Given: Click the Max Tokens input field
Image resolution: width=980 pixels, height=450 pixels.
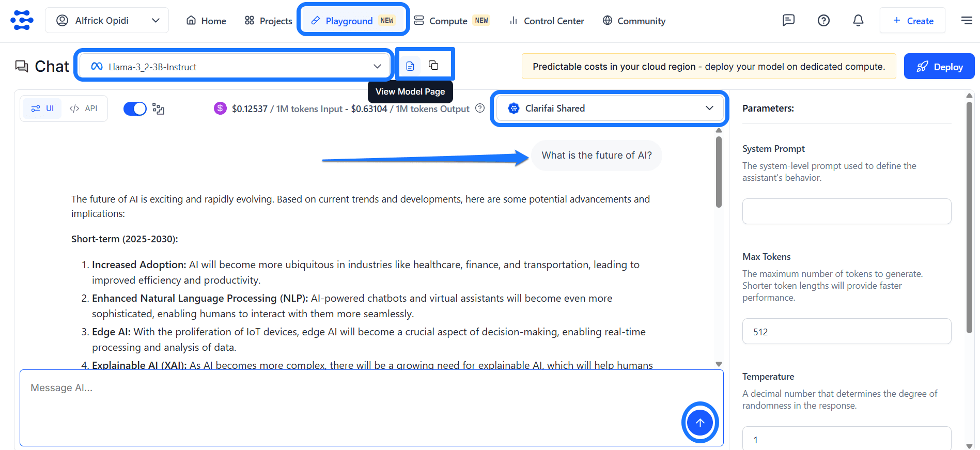Looking at the screenshot, I should [847, 331].
